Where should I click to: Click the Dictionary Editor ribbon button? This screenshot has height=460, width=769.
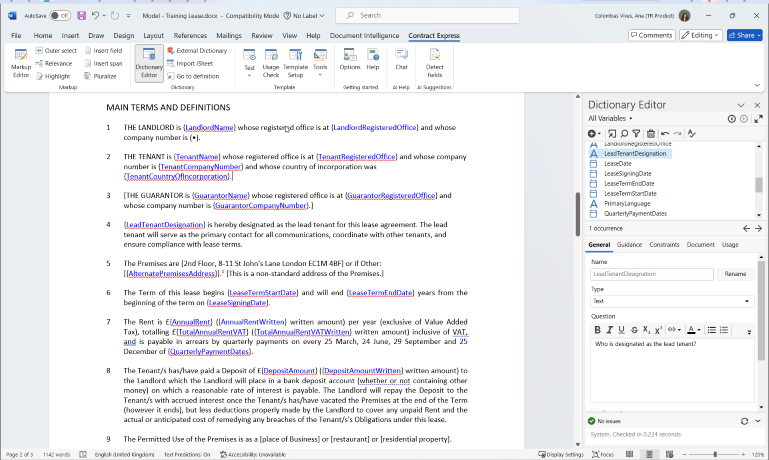pyautogui.click(x=149, y=61)
